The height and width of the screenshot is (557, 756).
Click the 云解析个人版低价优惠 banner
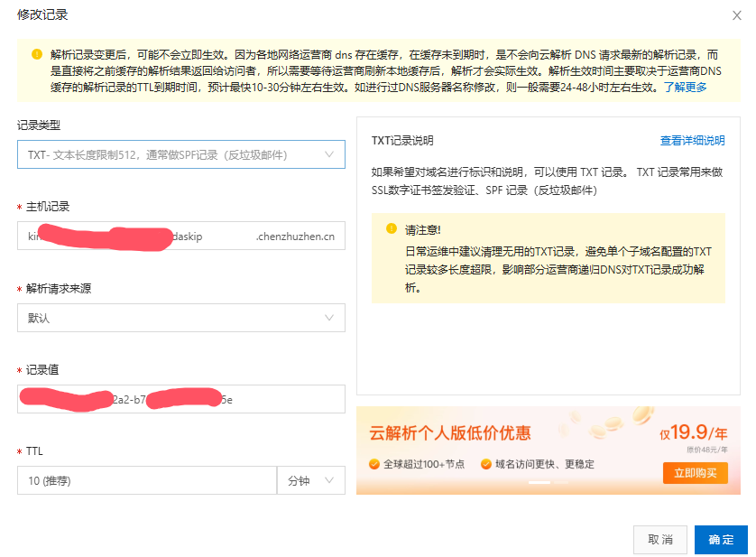pos(549,450)
